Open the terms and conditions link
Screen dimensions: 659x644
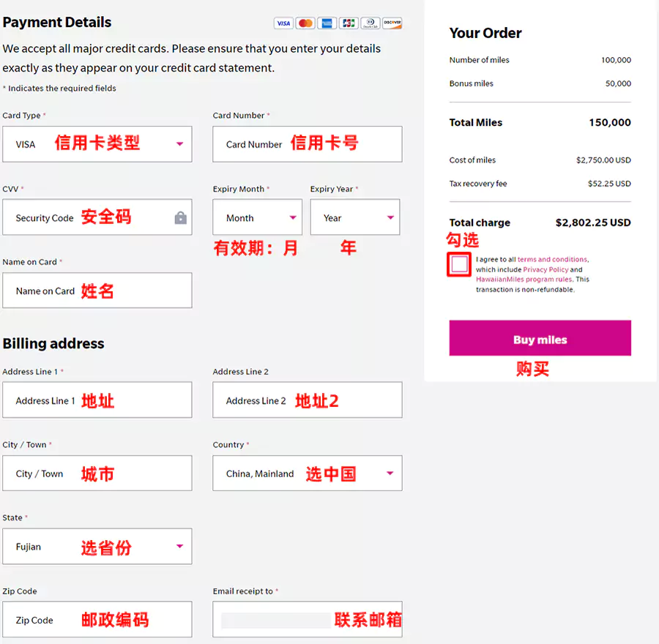552,259
